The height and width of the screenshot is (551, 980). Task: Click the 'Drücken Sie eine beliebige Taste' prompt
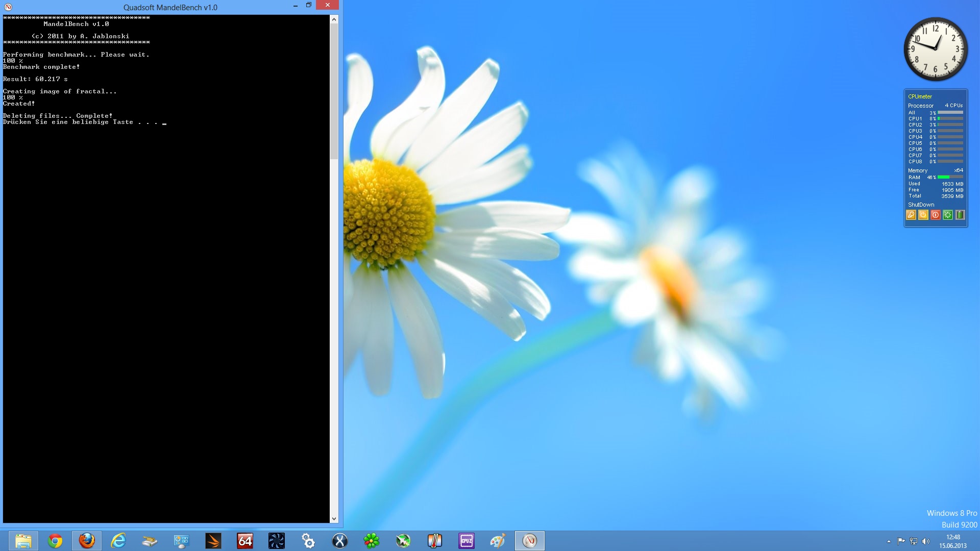[68, 122]
